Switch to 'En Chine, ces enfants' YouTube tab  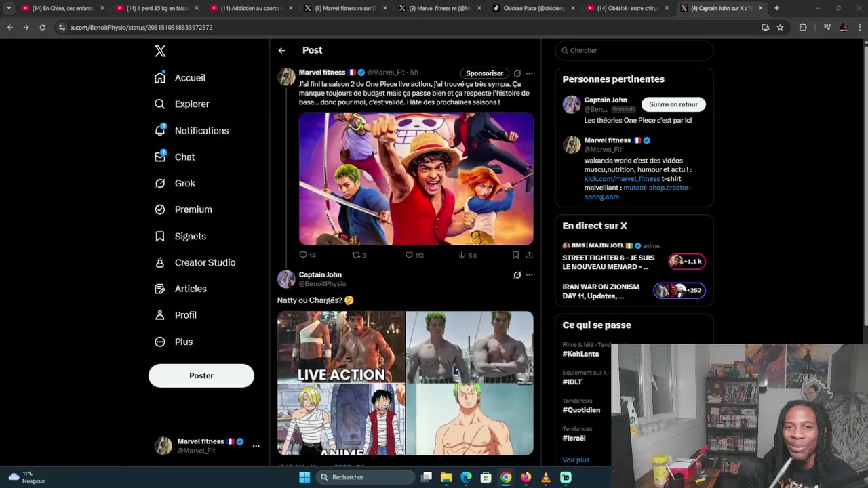tap(63, 8)
